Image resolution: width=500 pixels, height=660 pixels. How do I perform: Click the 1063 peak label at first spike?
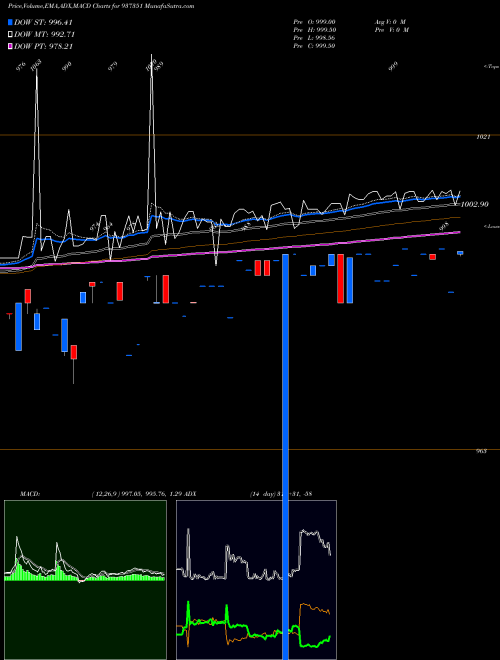36,64
